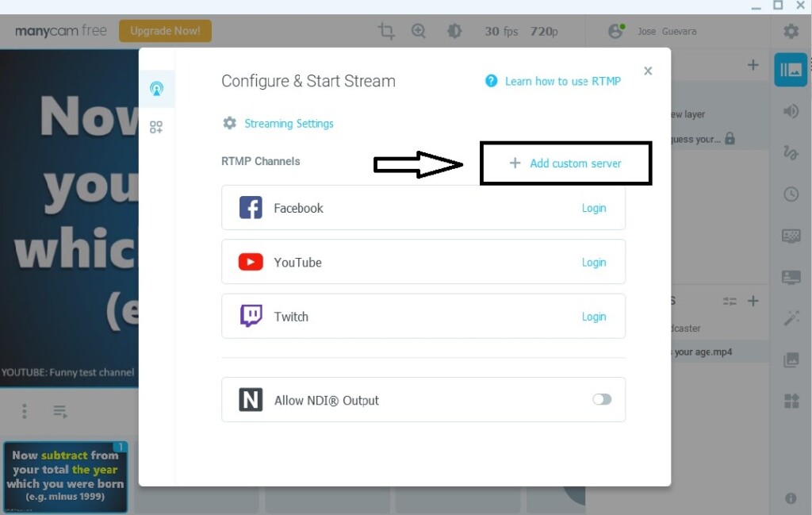Screen dimensions: 812x515
Task: Click the Facebook channel row
Action: (x=423, y=208)
